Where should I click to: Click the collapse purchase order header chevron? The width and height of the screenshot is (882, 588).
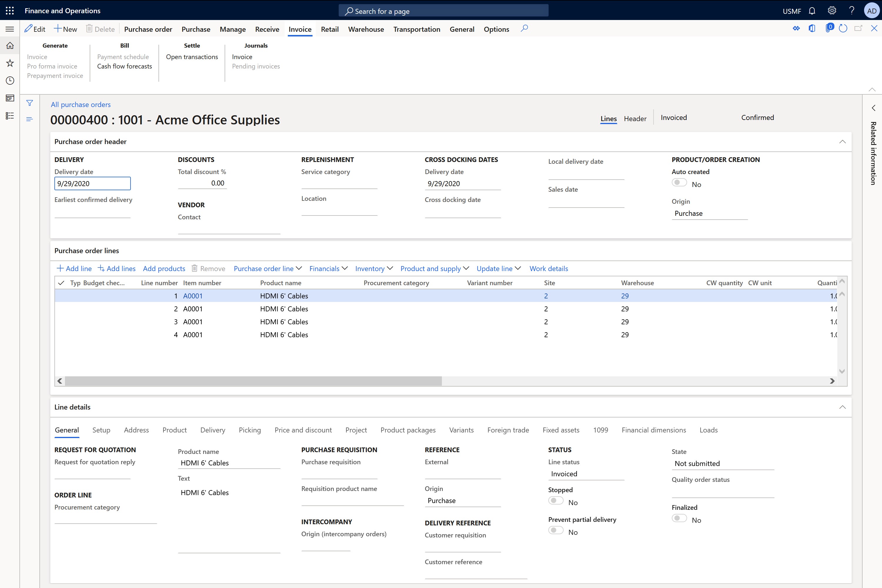point(843,142)
